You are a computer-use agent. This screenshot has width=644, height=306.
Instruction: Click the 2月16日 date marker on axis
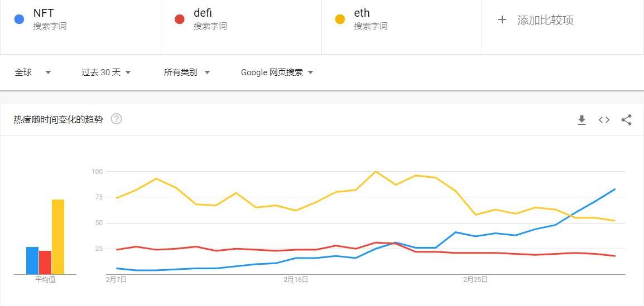[x=296, y=280]
